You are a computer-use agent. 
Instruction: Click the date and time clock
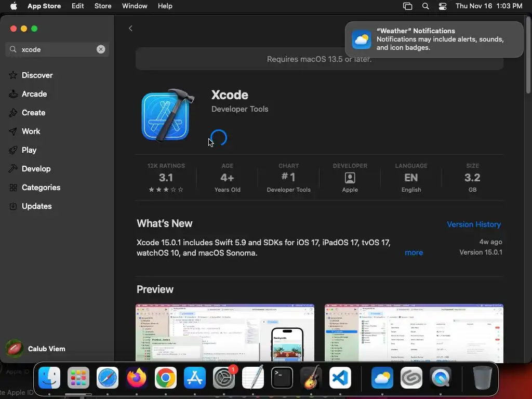(x=489, y=6)
